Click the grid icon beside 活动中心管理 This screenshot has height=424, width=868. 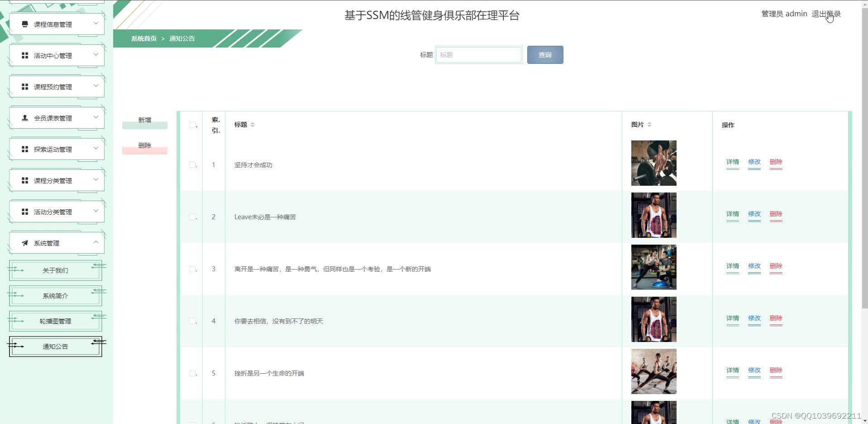point(25,55)
